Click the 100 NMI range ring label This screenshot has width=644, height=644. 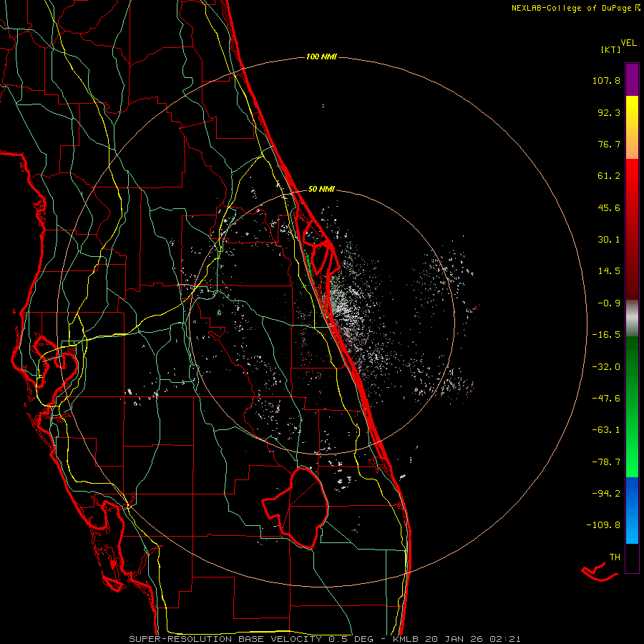(321, 57)
